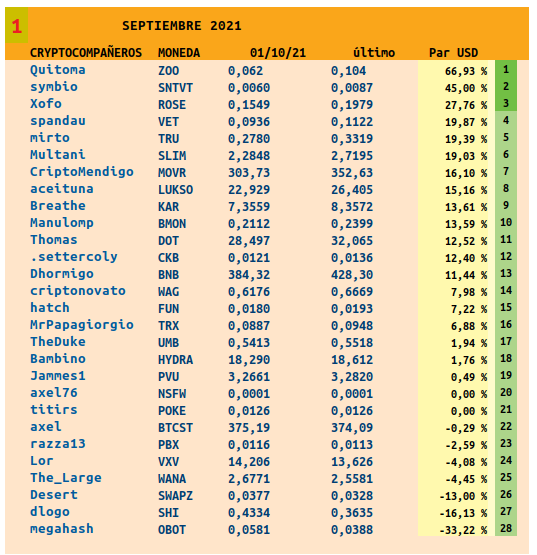Click the megahash username
The image size is (537, 555).
pyautogui.click(x=62, y=529)
